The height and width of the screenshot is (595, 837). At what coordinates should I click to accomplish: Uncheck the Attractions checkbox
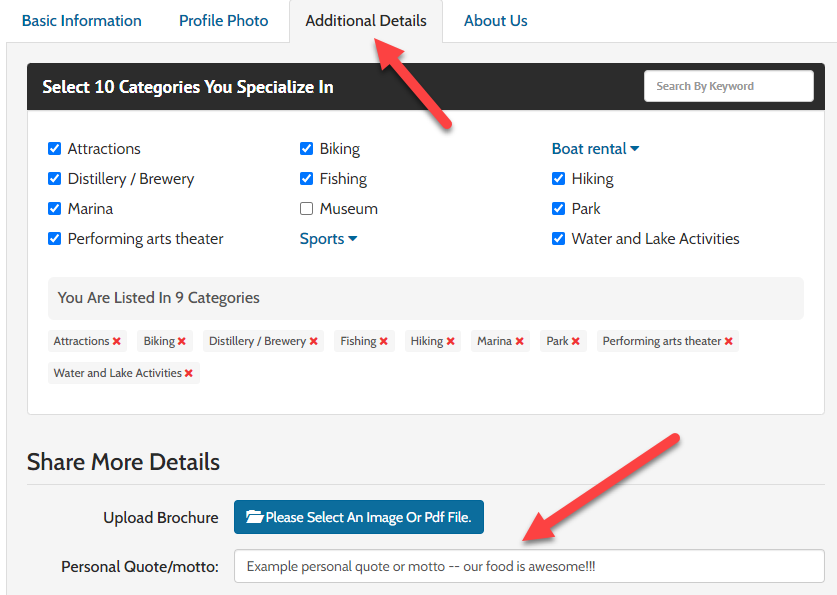[x=55, y=149]
